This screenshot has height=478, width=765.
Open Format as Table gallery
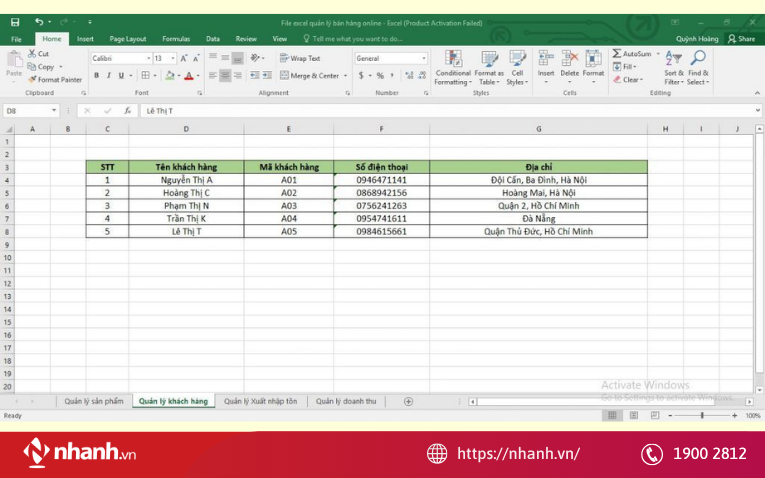click(489, 68)
